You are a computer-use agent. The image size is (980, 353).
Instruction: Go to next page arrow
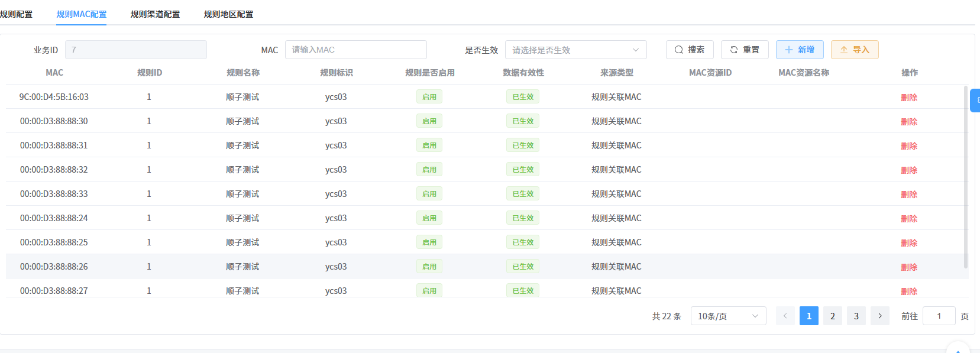tap(880, 316)
